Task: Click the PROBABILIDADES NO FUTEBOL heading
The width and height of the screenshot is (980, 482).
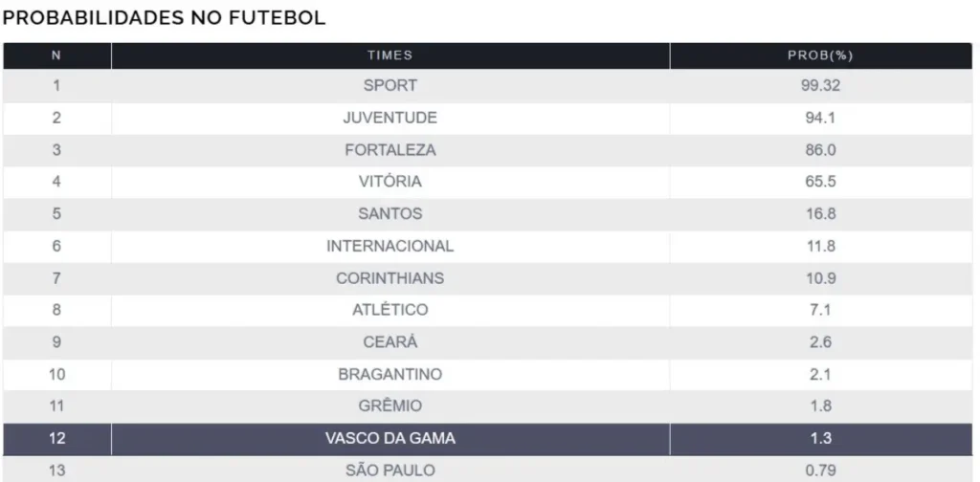Action: click(x=165, y=18)
